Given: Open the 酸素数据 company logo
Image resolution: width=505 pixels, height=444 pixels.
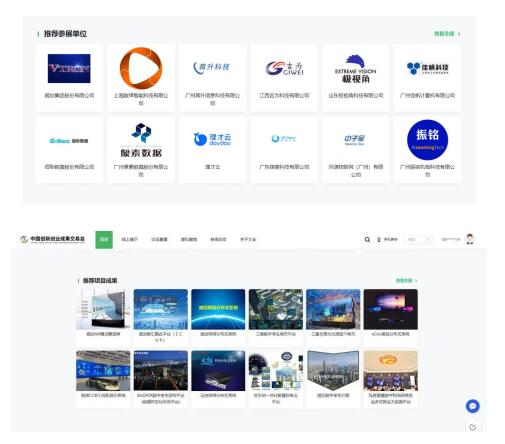Looking at the screenshot, I should [x=141, y=140].
